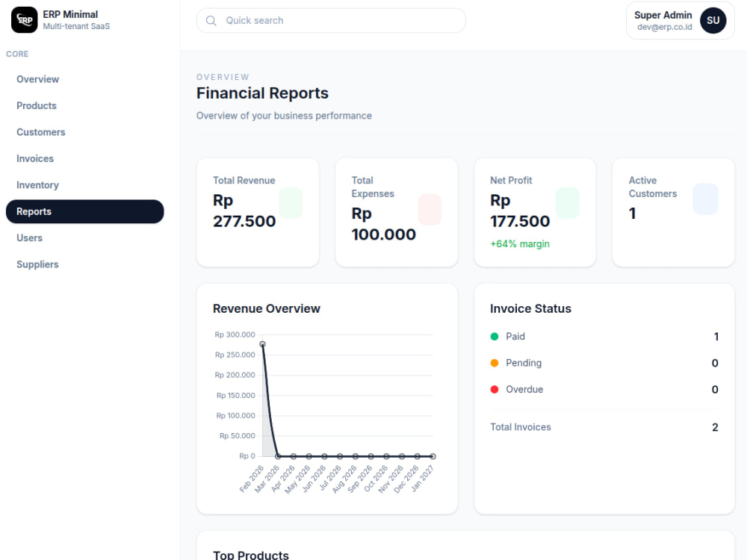Open the Customers page
Image resolution: width=747 pixels, height=560 pixels.
point(85,132)
